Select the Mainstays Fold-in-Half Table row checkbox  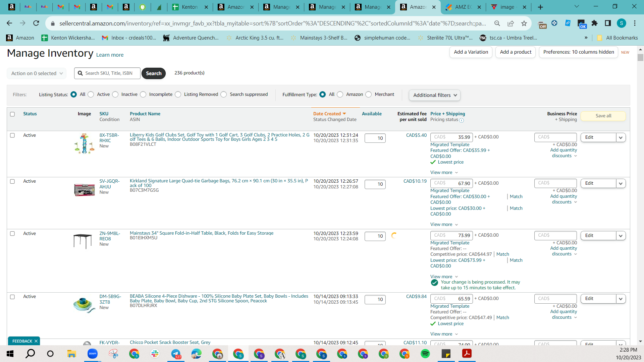[12, 234]
